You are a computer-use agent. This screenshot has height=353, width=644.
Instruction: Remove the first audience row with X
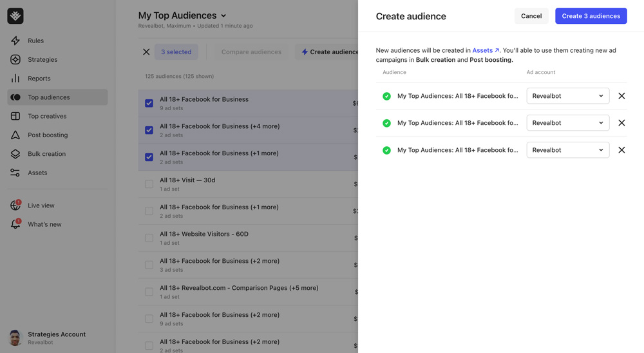click(621, 96)
